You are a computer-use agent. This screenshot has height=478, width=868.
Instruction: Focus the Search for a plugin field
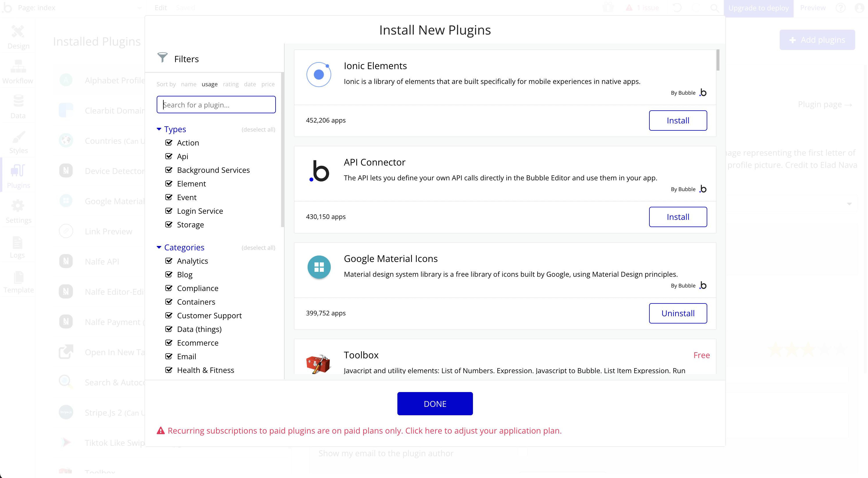[216, 105]
